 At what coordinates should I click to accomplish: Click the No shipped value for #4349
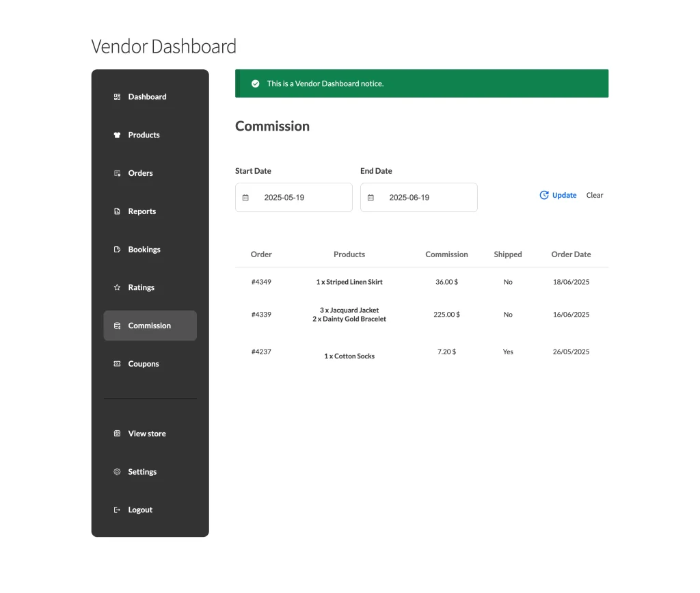click(x=508, y=282)
